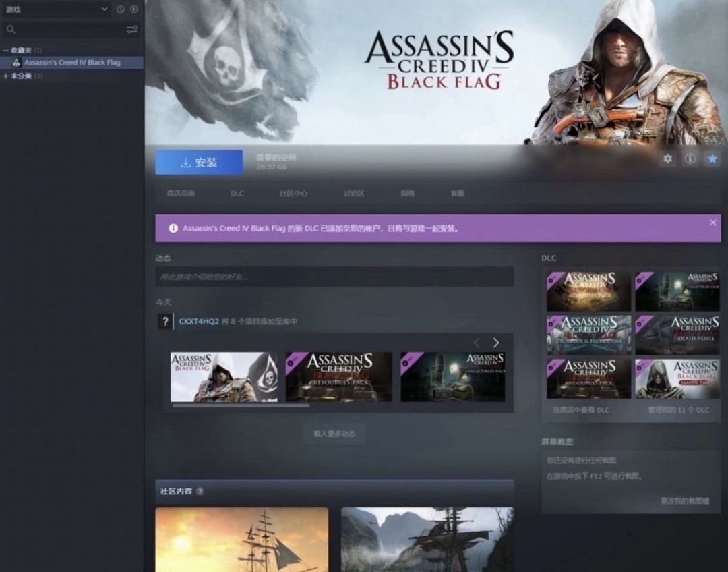Click the question mark avatar
Image resolution: width=728 pixels, height=572 pixels.
165,321
